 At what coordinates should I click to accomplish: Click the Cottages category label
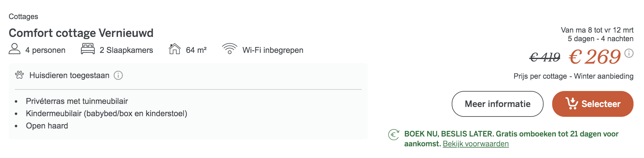[23, 17]
